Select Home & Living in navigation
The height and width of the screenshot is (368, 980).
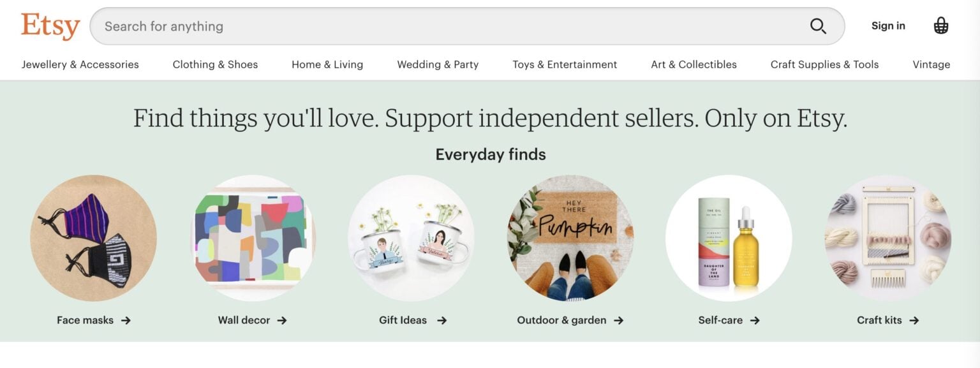(x=327, y=64)
